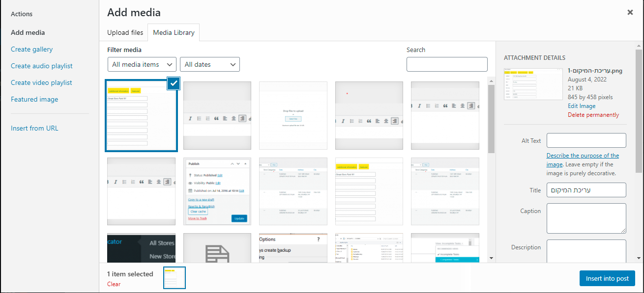Click the media grid scrollbar down arrow
Viewport: 644px width, 293px height.
click(491, 258)
